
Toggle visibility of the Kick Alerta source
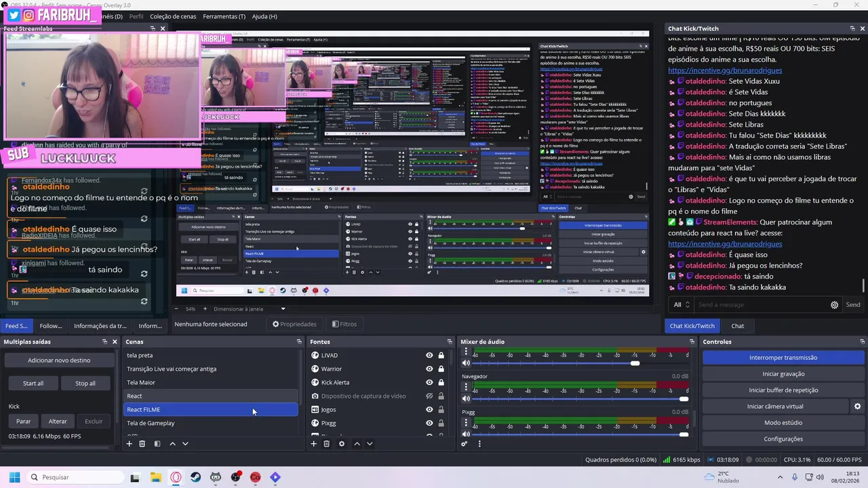(429, 382)
